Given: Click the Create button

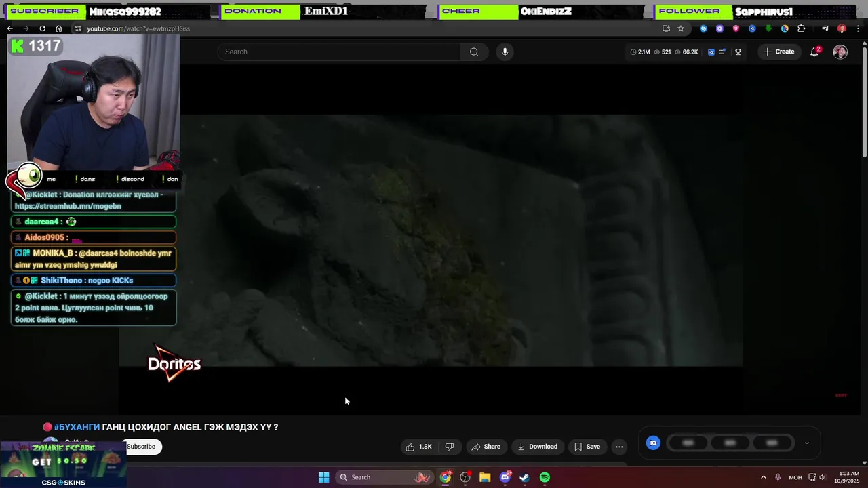Looking at the screenshot, I should (x=778, y=52).
